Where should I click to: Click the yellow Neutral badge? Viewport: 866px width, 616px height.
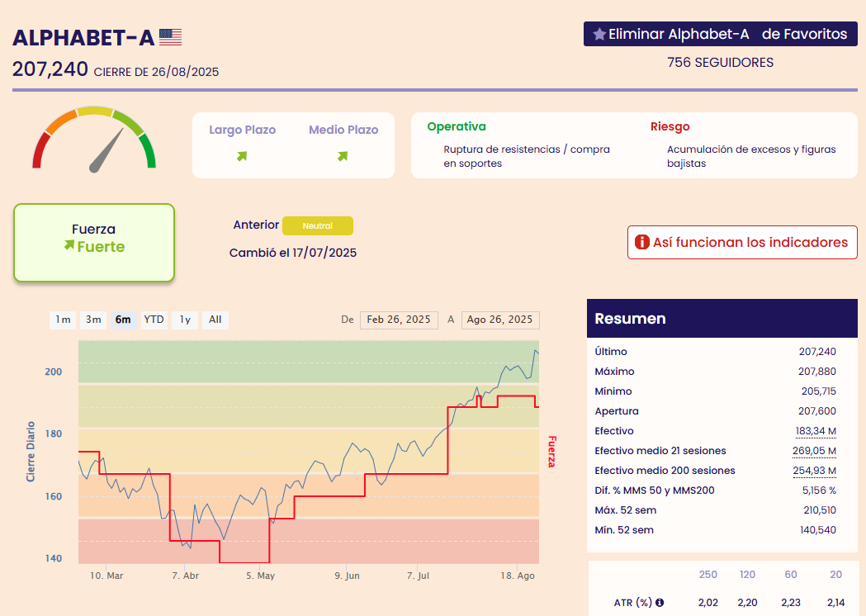click(318, 226)
